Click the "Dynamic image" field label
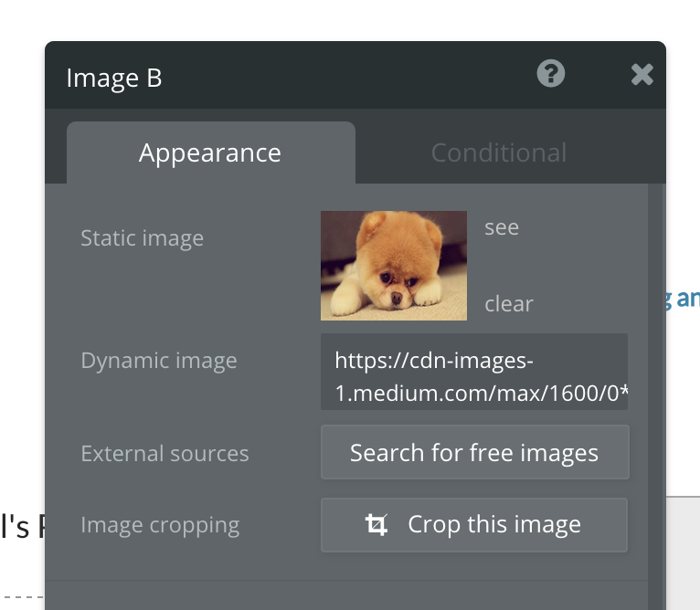 158,361
